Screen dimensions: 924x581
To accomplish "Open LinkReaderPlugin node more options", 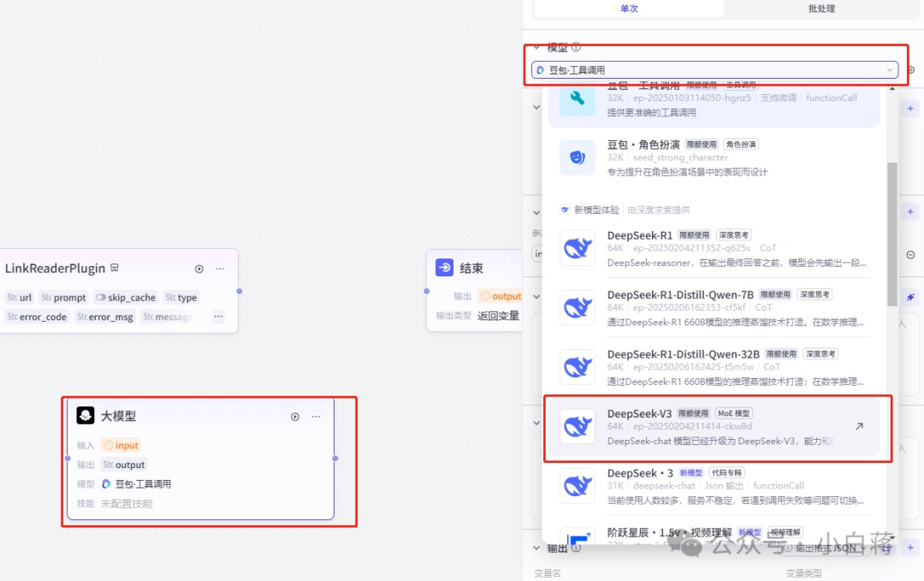I will tap(220, 269).
